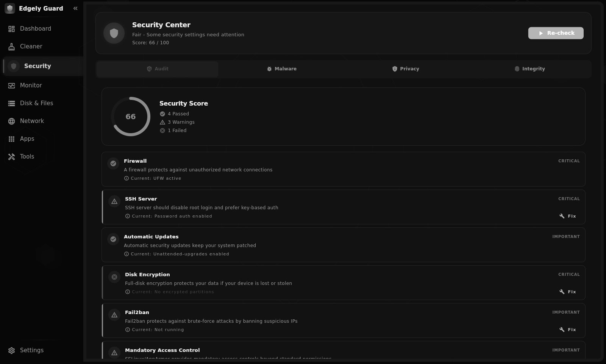The height and width of the screenshot is (364, 606).
Task: Fix the SSH Server issue
Action: coord(568,216)
